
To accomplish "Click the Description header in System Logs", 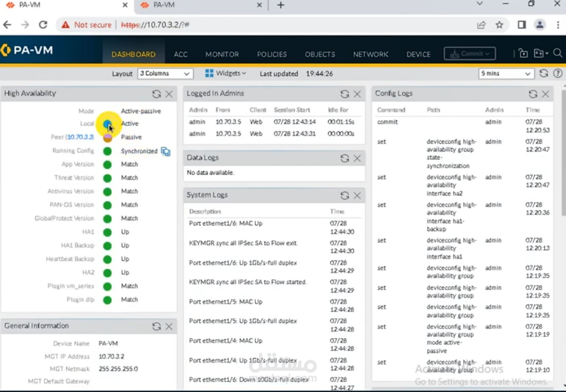I will pyautogui.click(x=205, y=211).
